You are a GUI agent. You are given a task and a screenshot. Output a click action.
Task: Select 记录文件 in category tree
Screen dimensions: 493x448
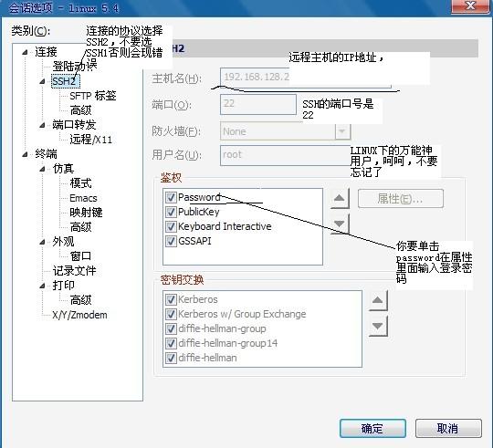tap(74, 270)
